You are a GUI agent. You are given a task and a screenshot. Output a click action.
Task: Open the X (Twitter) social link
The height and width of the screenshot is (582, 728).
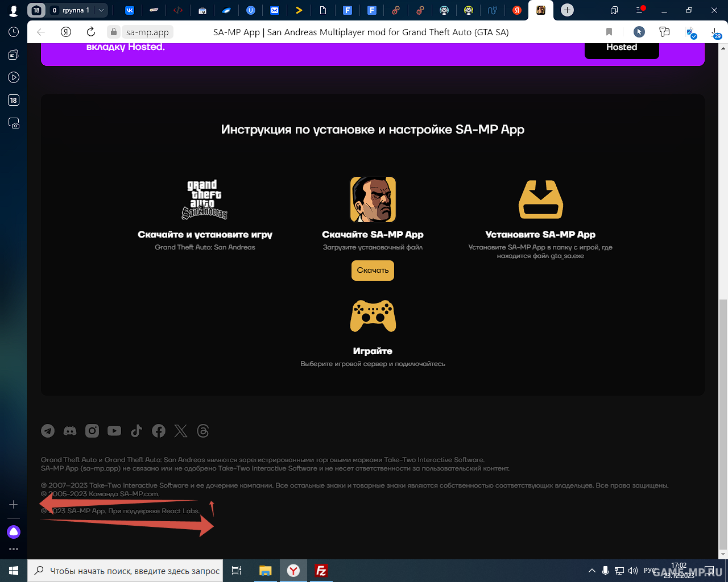(x=181, y=431)
